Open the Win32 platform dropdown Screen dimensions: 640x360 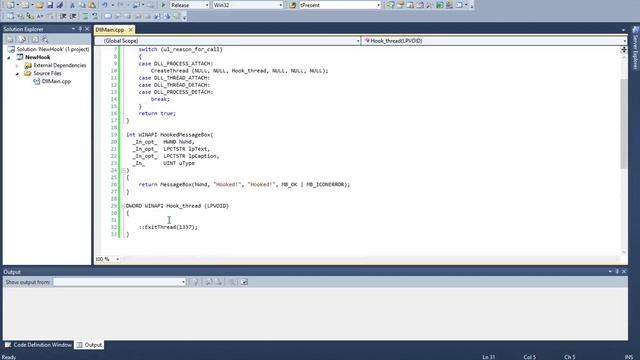click(x=280, y=5)
